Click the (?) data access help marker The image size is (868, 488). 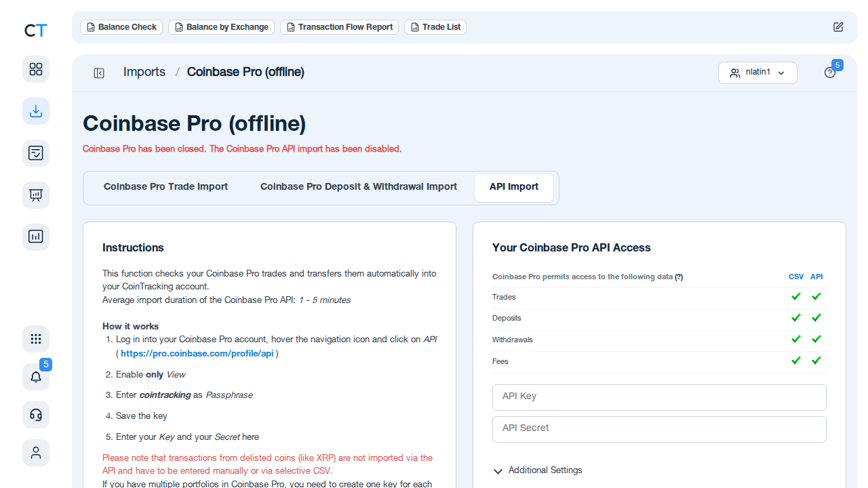pyautogui.click(x=679, y=277)
